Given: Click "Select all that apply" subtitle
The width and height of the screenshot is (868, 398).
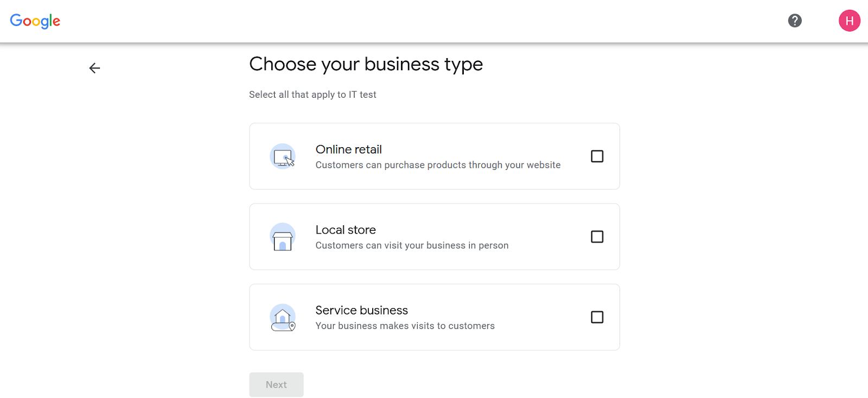Looking at the screenshot, I should 312,94.
